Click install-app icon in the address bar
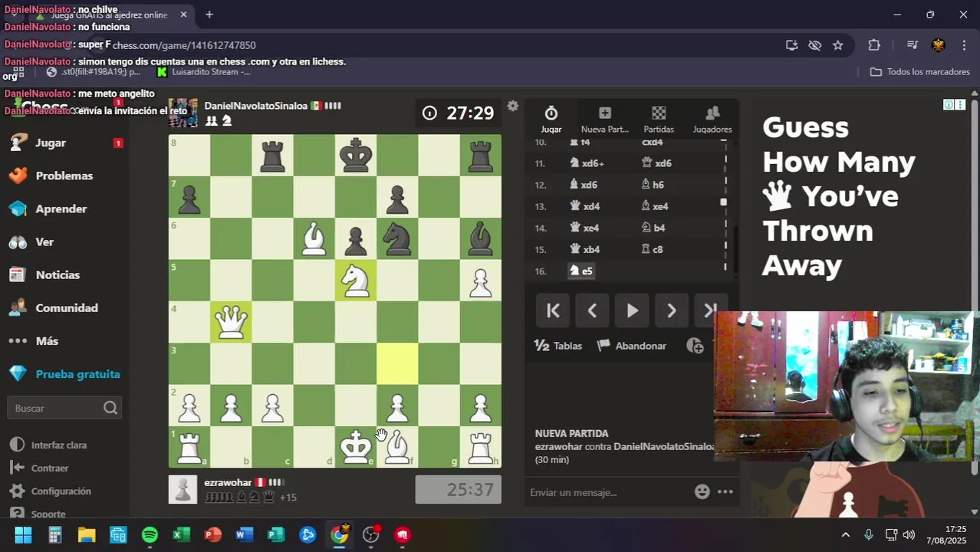This screenshot has width=980, height=552. point(792,45)
